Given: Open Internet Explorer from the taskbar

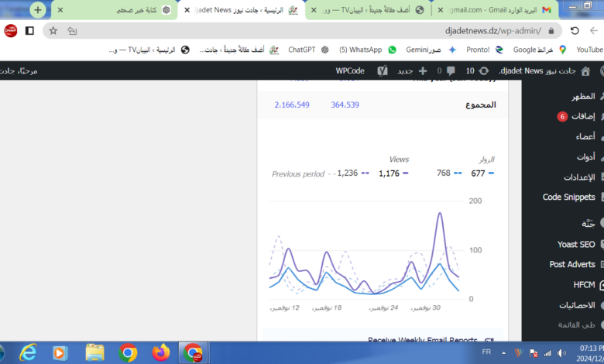Looking at the screenshot, I should (x=28, y=353).
